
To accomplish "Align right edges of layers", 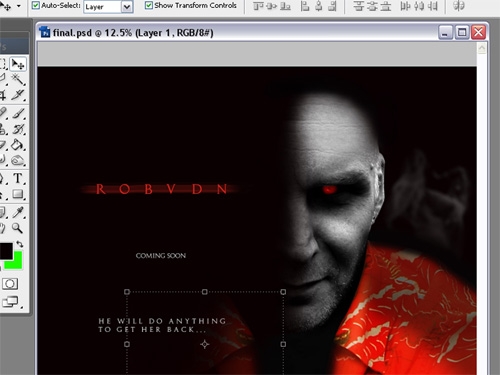I will tap(332, 6).
